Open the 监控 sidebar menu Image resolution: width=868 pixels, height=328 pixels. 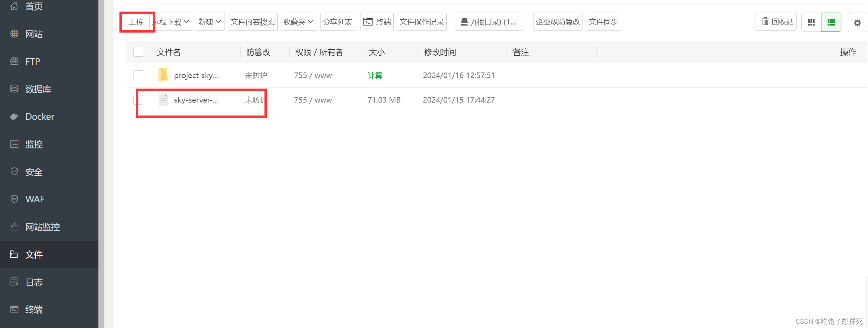[34, 144]
